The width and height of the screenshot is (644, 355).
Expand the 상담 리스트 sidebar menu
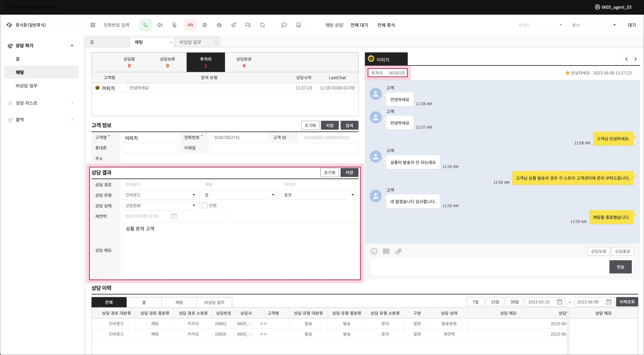[x=41, y=103]
